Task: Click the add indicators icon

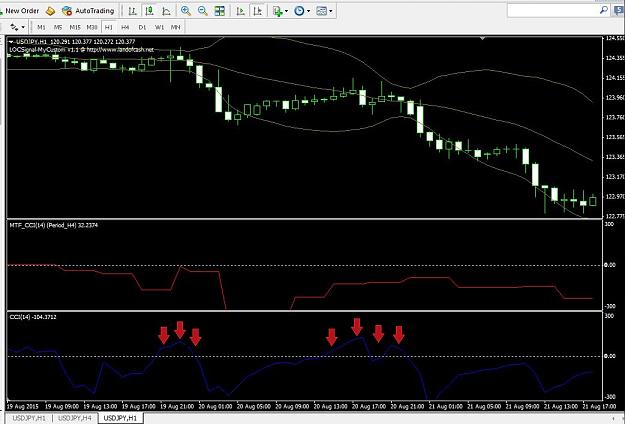Action: pos(277,11)
